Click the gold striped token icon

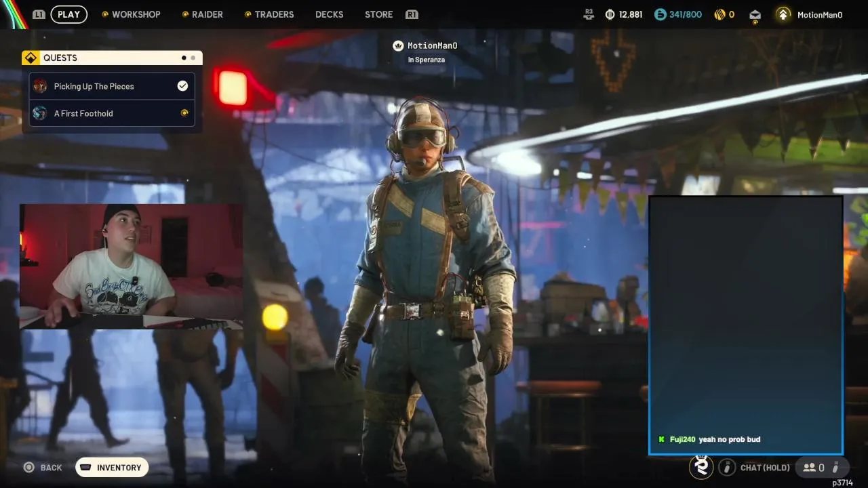[x=719, y=14]
